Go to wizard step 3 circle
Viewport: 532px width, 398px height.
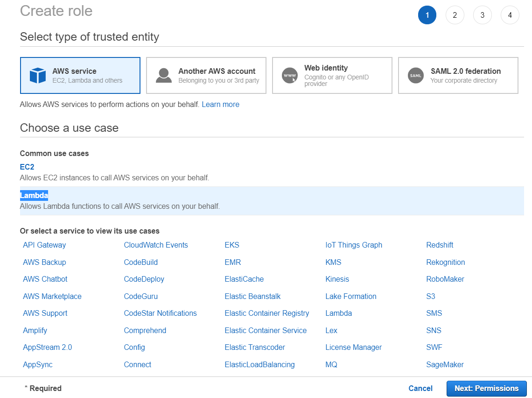[482, 15]
